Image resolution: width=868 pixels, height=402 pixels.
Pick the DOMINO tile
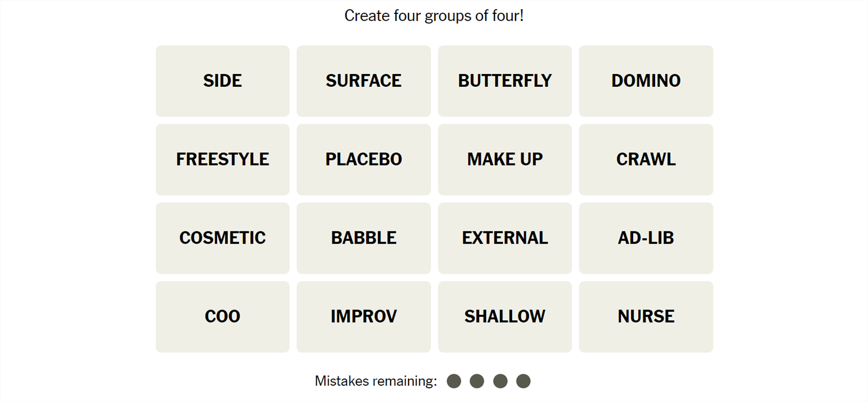pos(646,81)
